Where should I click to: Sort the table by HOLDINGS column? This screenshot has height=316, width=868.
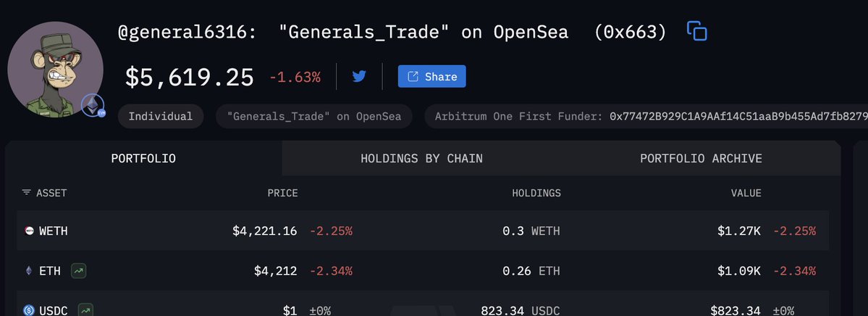pyautogui.click(x=536, y=193)
